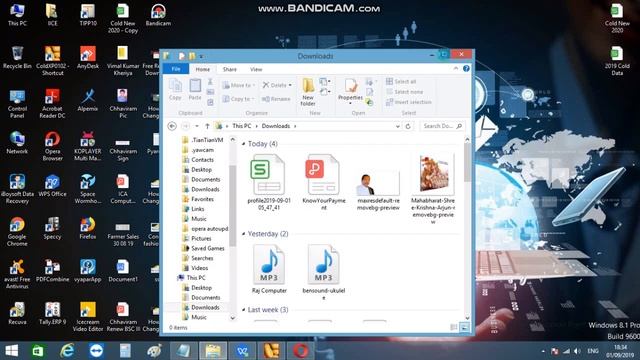Open the Delete dropdown arrow
The width and height of the screenshot is (640, 360).
pyautogui.click(x=290, y=85)
